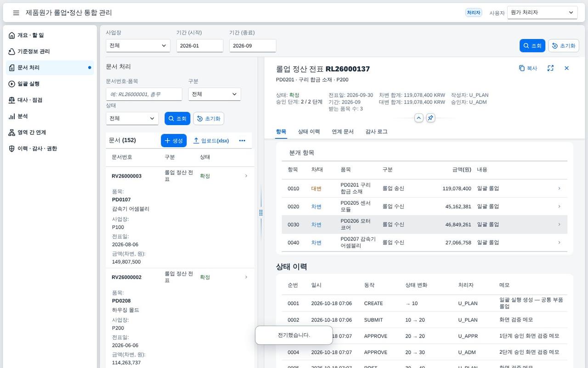Open 기준정보 관리 in the sidebar
The width and height of the screenshot is (588, 368).
50,52
